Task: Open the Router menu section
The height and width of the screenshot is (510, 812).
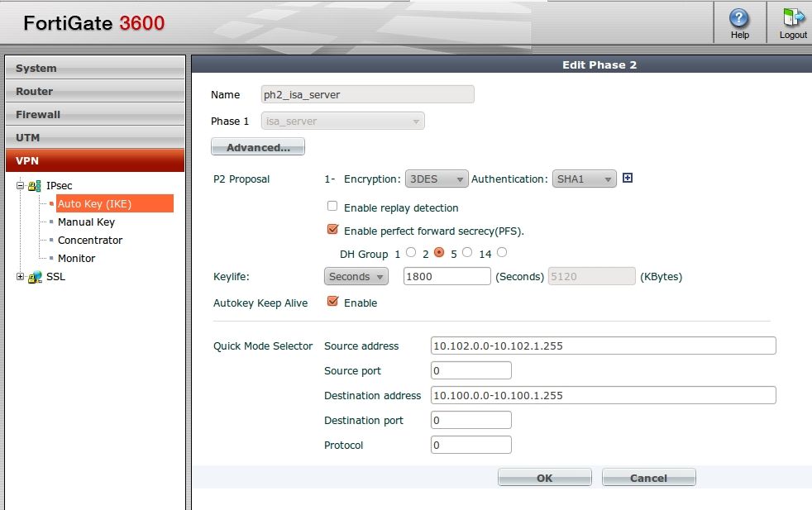Action: (95, 91)
